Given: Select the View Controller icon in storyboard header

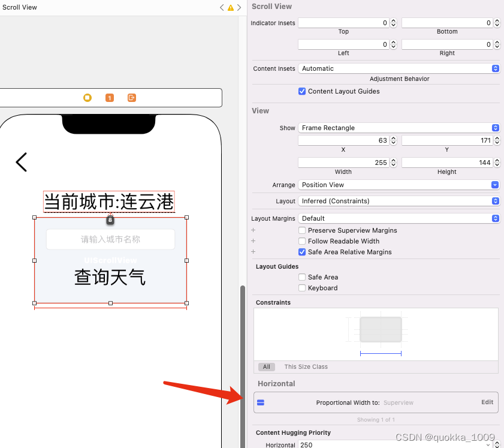Looking at the screenshot, I should click(x=87, y=98).
